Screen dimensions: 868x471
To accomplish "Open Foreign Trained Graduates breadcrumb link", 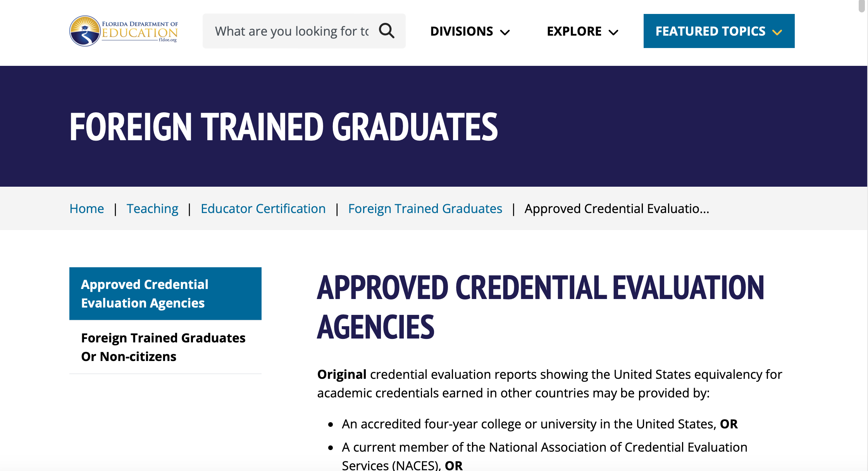I will (425, 208).
